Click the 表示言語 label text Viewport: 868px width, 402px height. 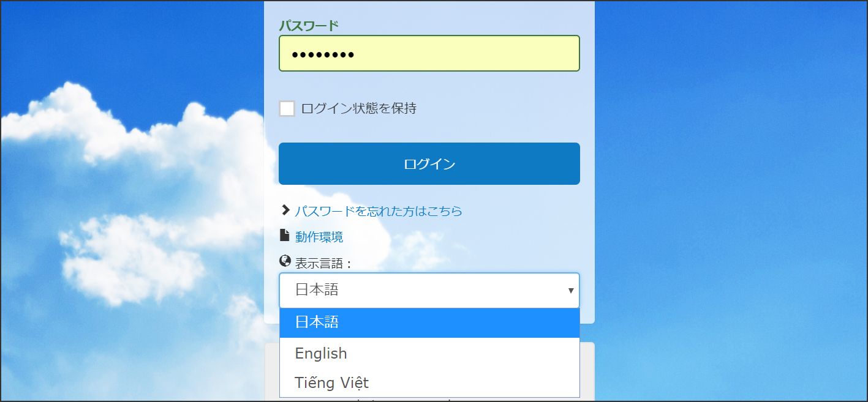click(x=320, y=263)
